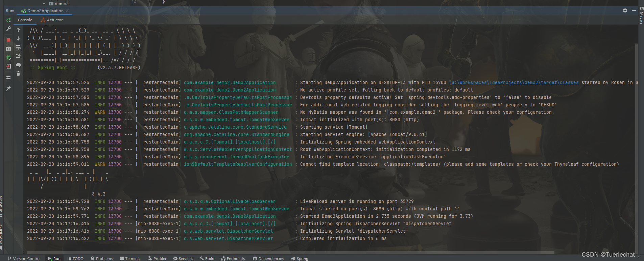Open the Spring tool window
This screenshot has height=261, width=644.
click(300, 258)
